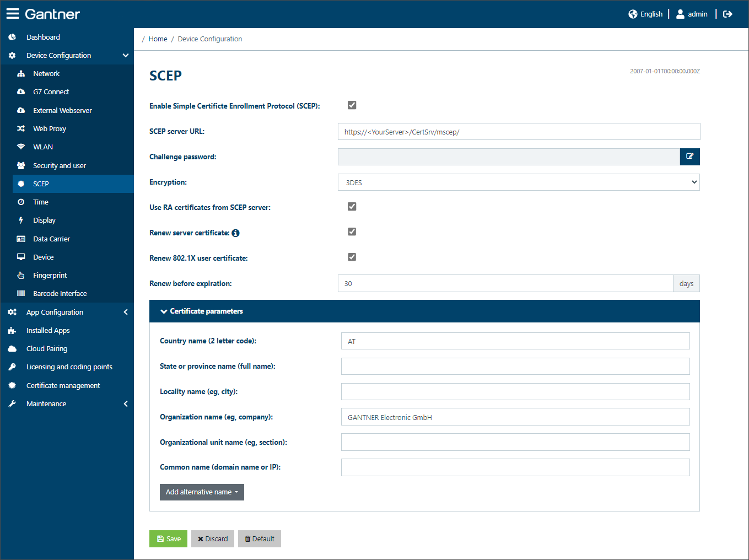Open the Network menu item
The height and width of the screenshot is (560, 749).
pos(46,73)
